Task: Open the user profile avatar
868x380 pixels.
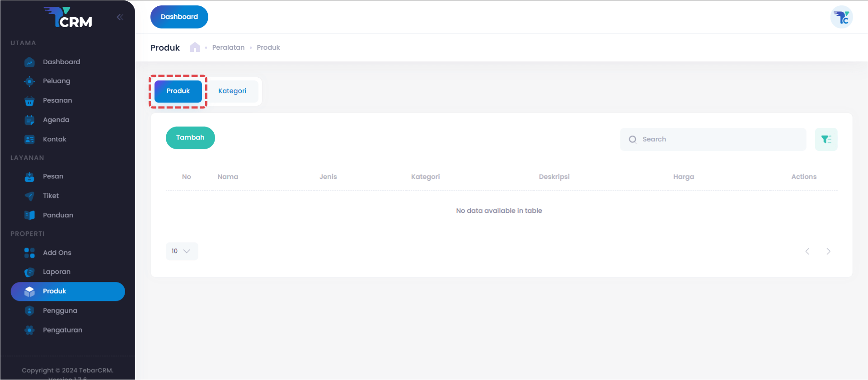Action: click(841, 17)
